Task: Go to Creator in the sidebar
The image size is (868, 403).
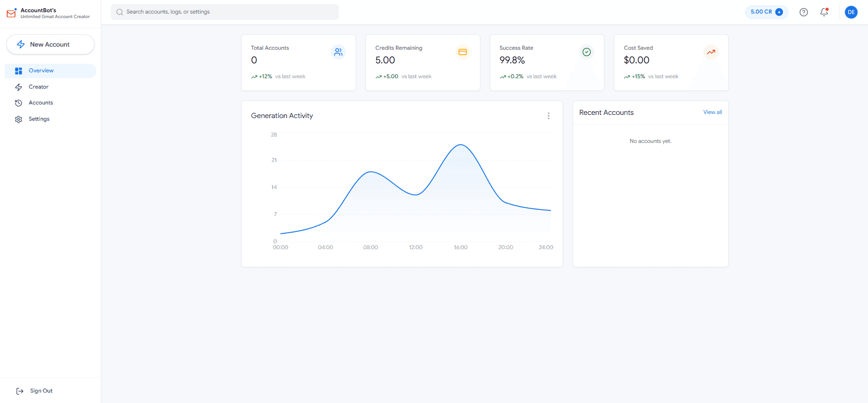Action: pos(38,87)
